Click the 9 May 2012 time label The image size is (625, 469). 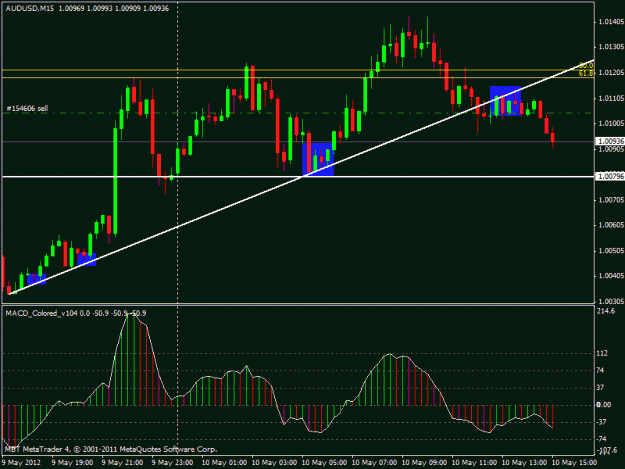click(x=21, y=463)
